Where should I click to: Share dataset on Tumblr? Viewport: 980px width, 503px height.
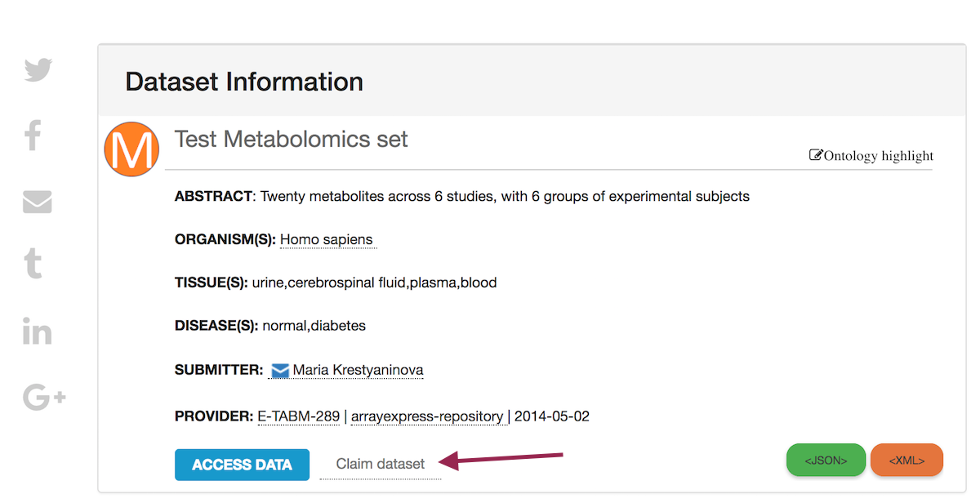[33, 264]
